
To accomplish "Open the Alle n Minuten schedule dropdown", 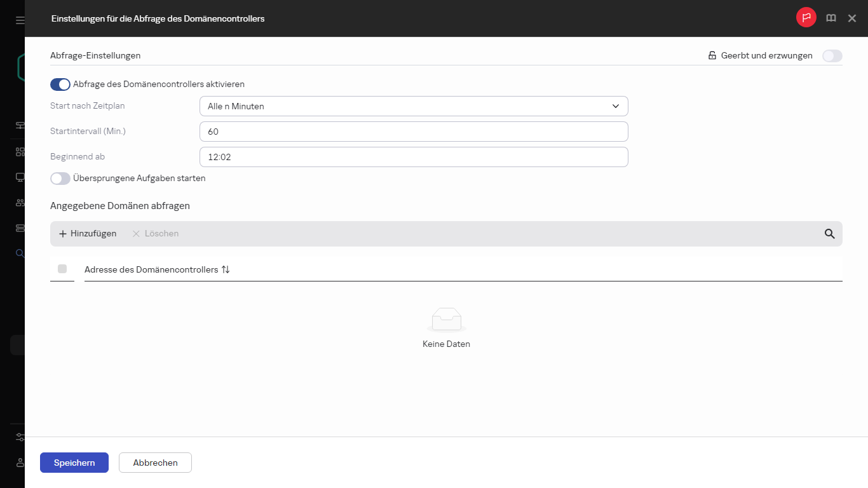I will [x=414, y=106].
